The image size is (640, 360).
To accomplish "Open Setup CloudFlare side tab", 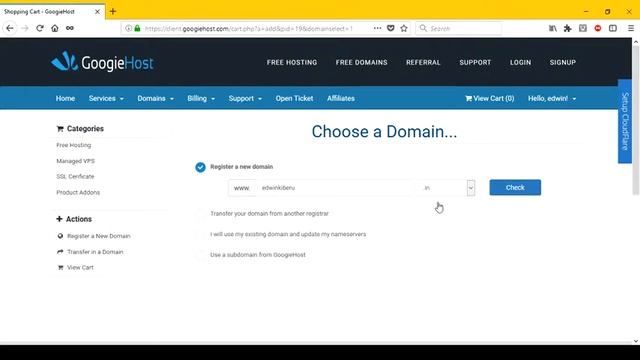I will 625,121.
